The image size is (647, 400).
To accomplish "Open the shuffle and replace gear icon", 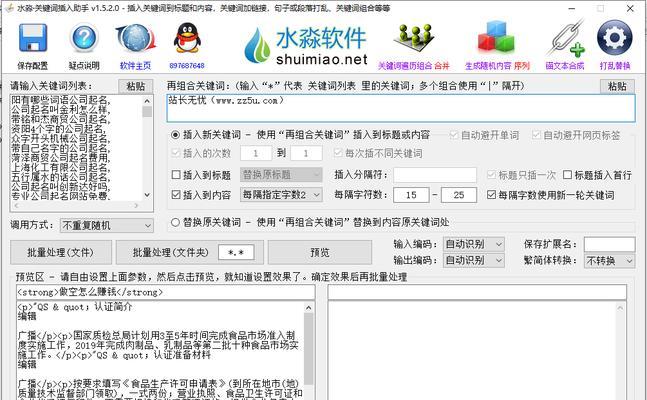I will 614,38.
